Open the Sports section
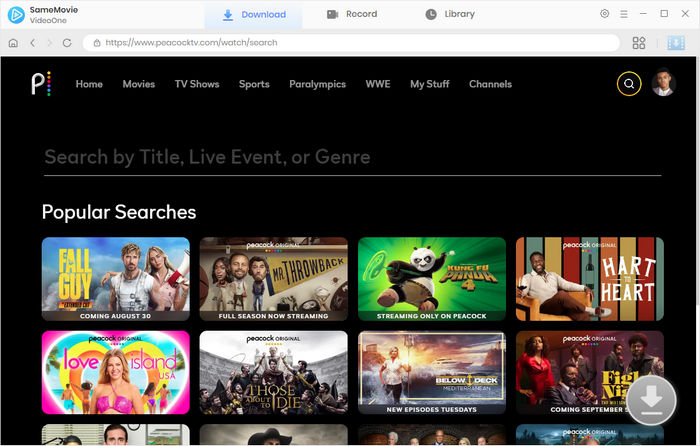Screen dimensions: 700x446 tap(254, 84)
